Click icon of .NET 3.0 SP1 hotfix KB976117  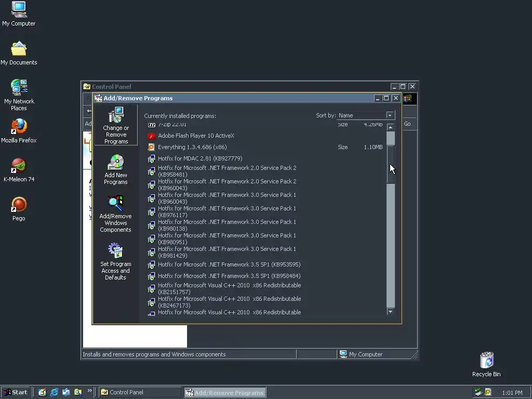click(x=151, y=212)
